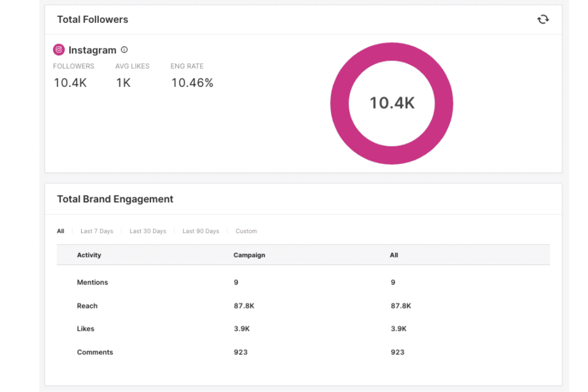Click the 10.4K value inside the donut
Viewport: 588px width, 392px height.
pos(392,103)
